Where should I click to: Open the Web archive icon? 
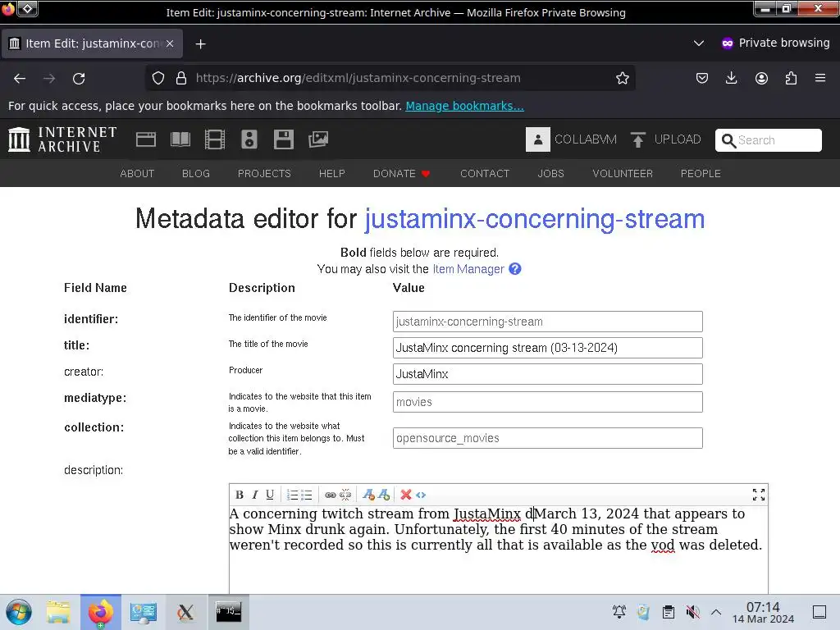coord(146,139)
